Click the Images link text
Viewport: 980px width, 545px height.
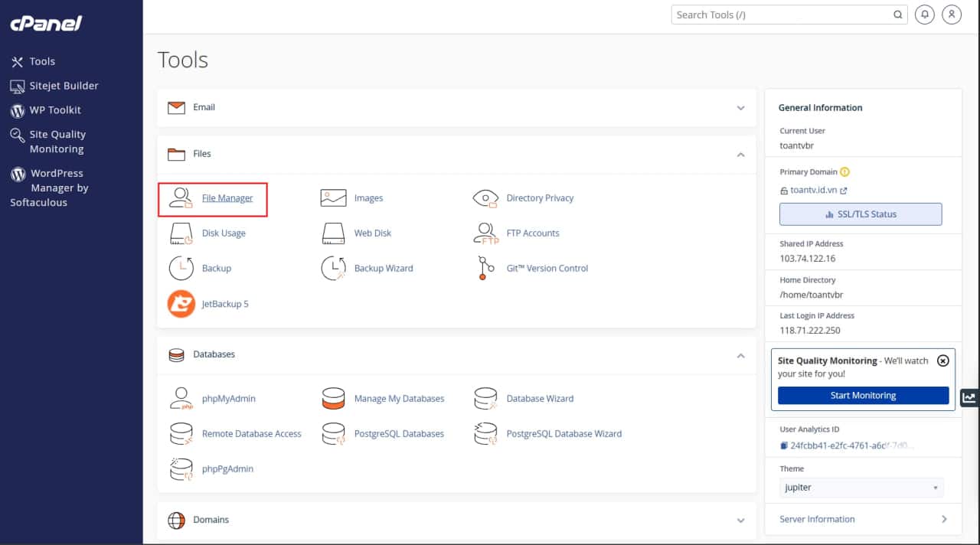(368, 198)
